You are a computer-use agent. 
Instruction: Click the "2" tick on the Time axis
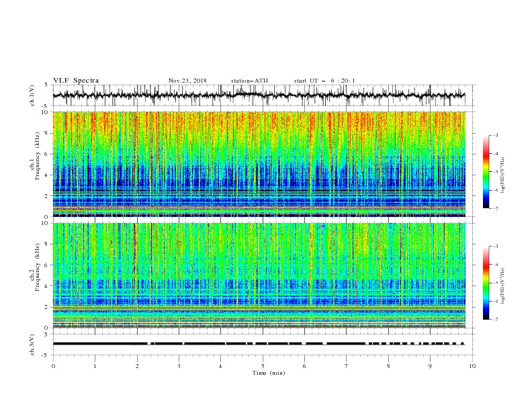[137, 366]
